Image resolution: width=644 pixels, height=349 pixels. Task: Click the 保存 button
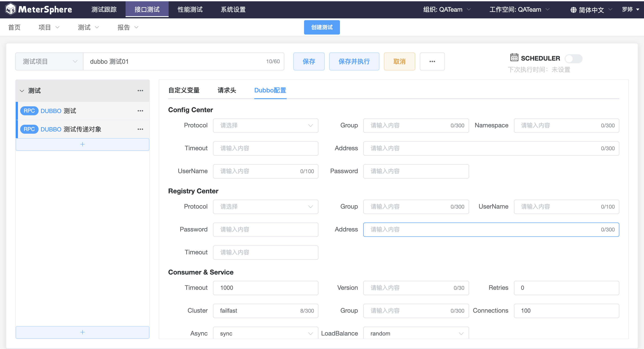pyautogui.click(x=309, y=61)
